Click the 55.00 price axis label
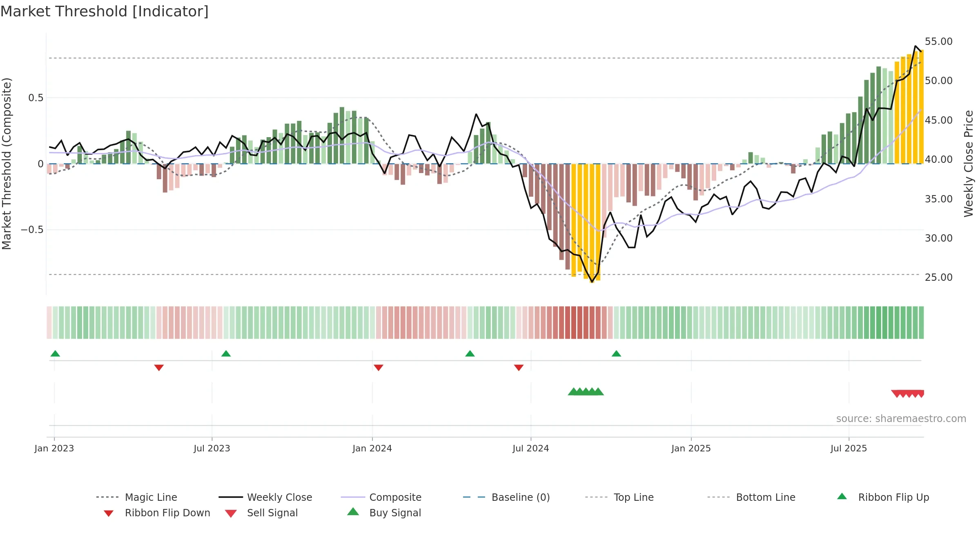The height and width of the screenshot is (551, 980). [939, 42]
